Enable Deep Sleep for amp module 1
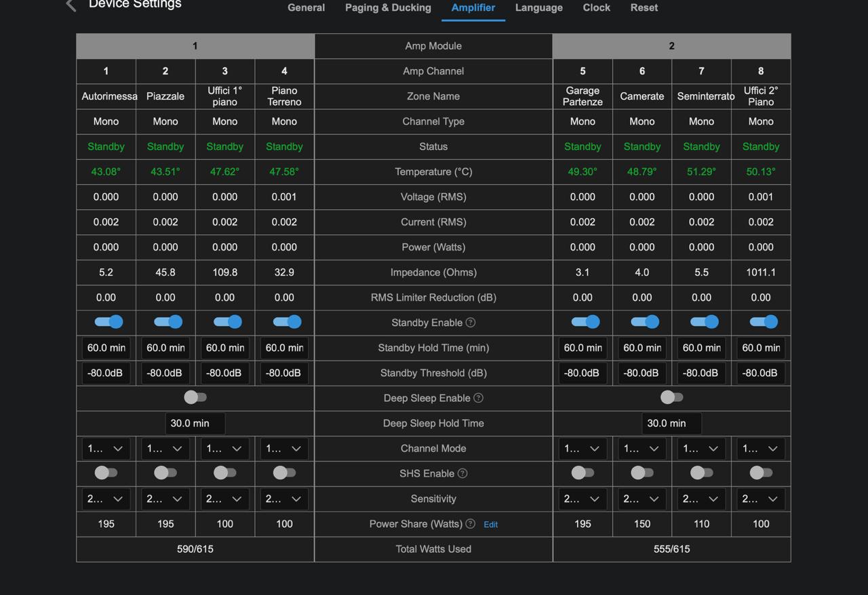 click(x=195, y=397)
